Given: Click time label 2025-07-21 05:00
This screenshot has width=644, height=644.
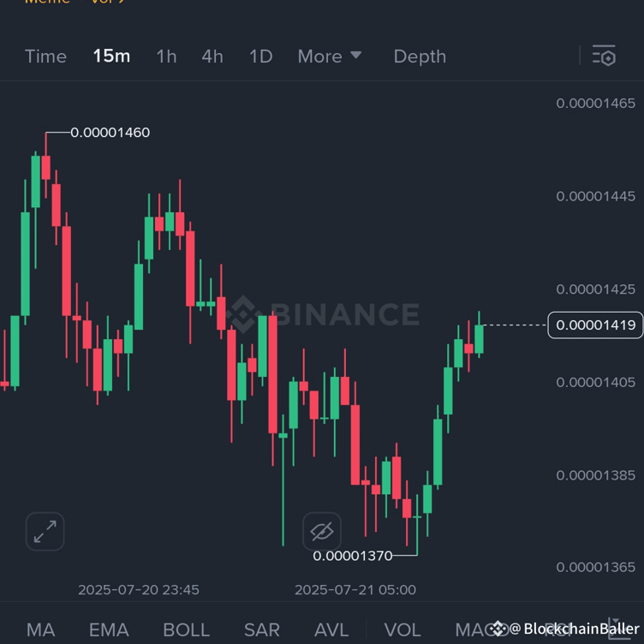Looking at the screenshot, I should coord(355,590).
